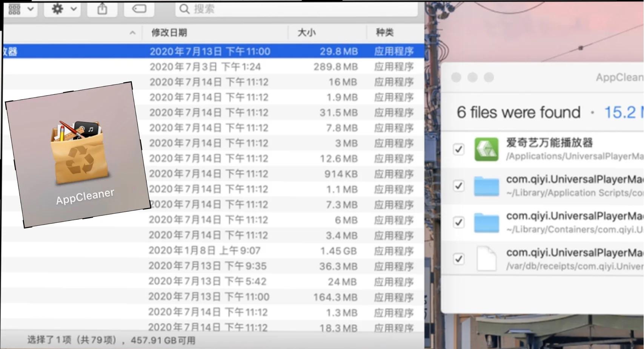Select the row with size 289.8 MB
This screenshot has width=644, height=349.
(213, 67)
